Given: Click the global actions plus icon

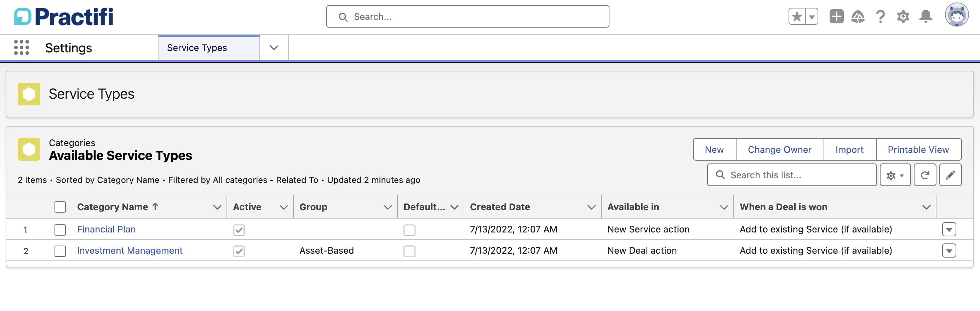Looking at the screenshot, I should [836, 17].
